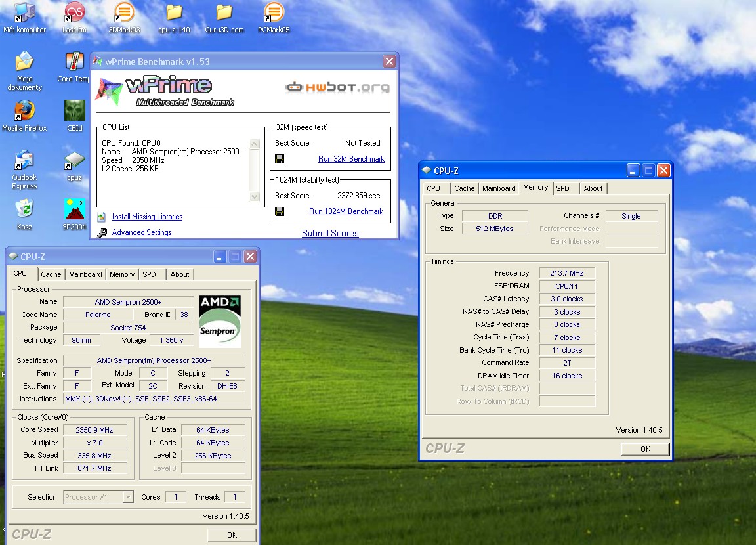Click the 2372,859 sec best score
This screenshot has width=756, height=545.
359,195
